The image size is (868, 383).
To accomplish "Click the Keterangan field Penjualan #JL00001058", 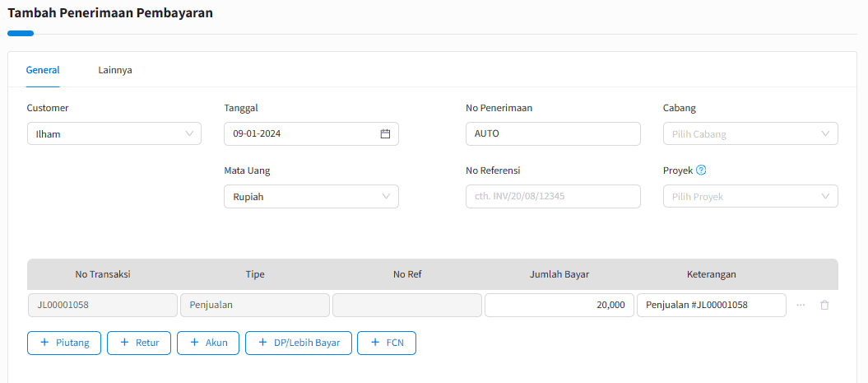I will point(712,305).
